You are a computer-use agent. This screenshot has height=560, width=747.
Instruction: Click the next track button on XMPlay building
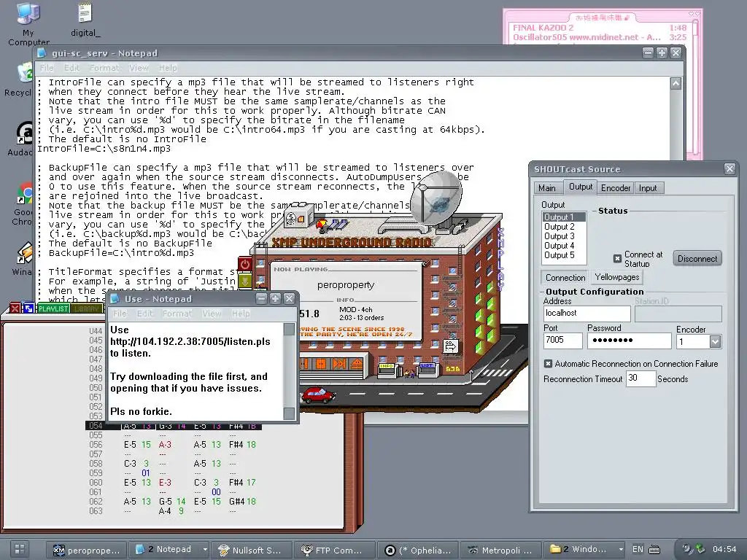pos(338,364)
